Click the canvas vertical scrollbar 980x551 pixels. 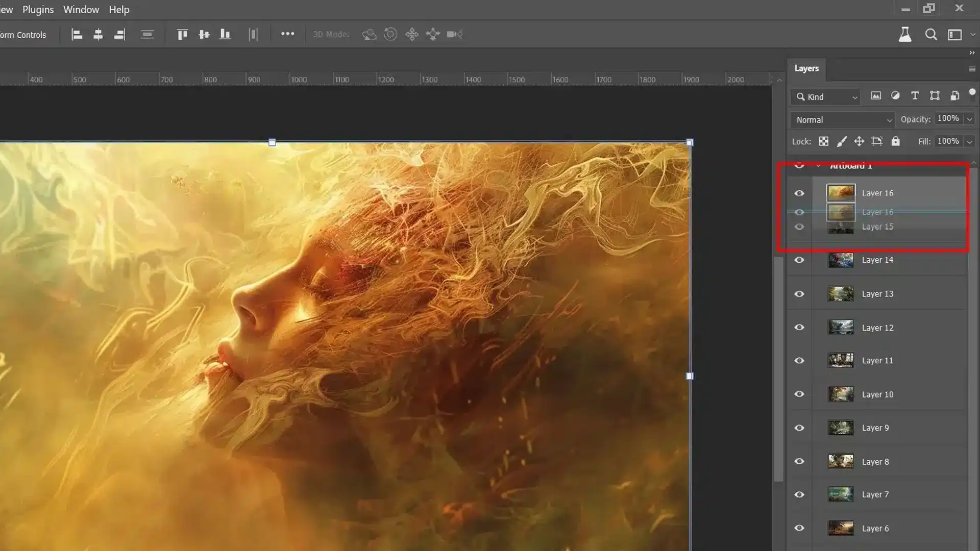click(778, 369)
